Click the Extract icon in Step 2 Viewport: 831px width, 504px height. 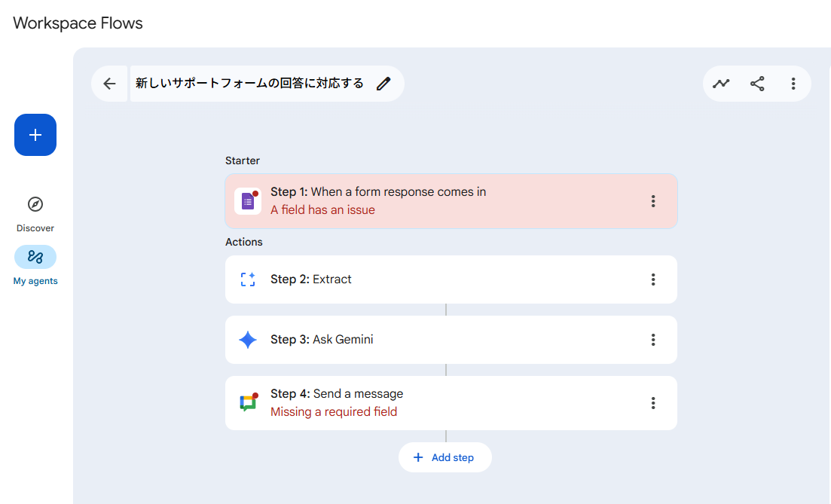pyautogui.click(x=248, y=279)
